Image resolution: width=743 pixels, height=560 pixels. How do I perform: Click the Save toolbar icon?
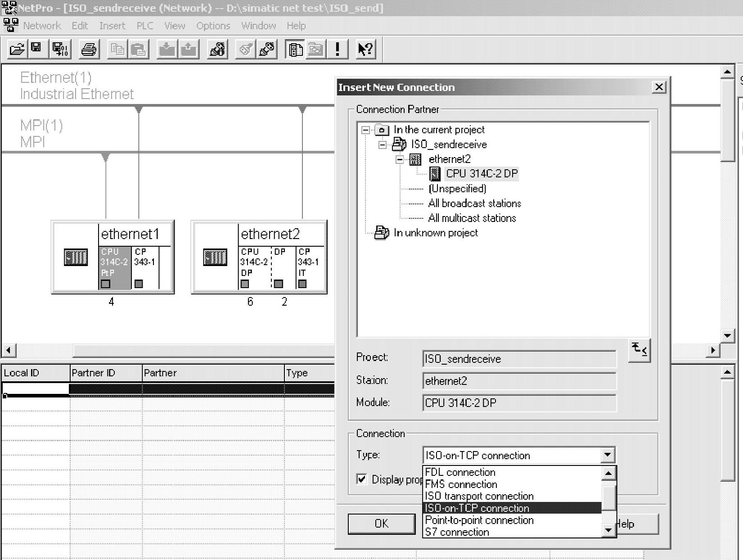point(36,49)
